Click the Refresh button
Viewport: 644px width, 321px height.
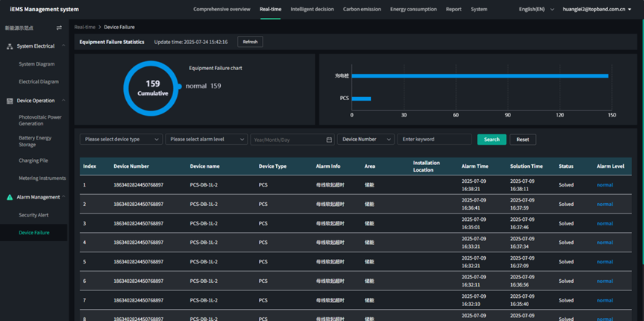(250, 42)
